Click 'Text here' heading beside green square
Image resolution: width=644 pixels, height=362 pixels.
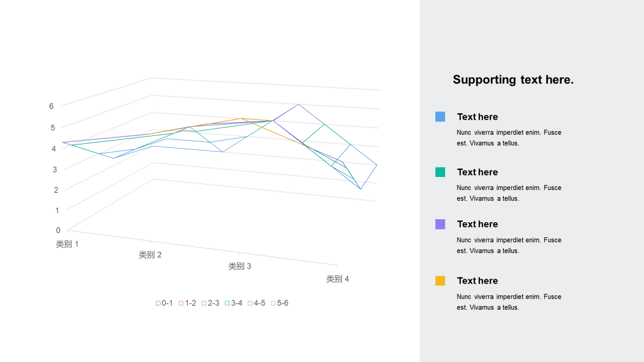(x=477, y=172)
